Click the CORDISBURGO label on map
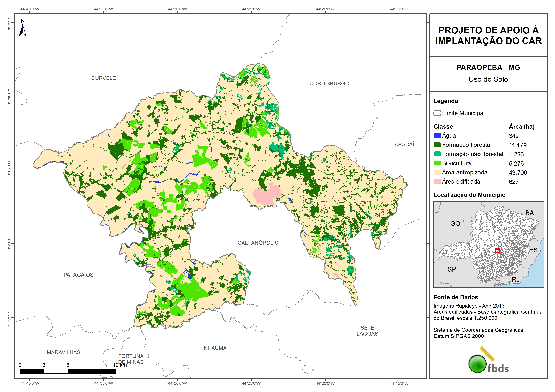 coord(329,83)
